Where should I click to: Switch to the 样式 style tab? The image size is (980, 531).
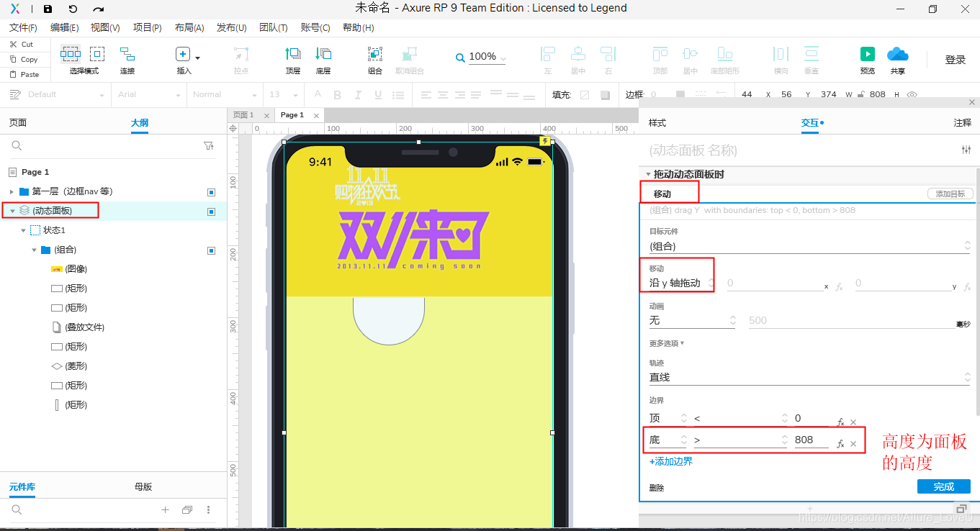(657, 123)
